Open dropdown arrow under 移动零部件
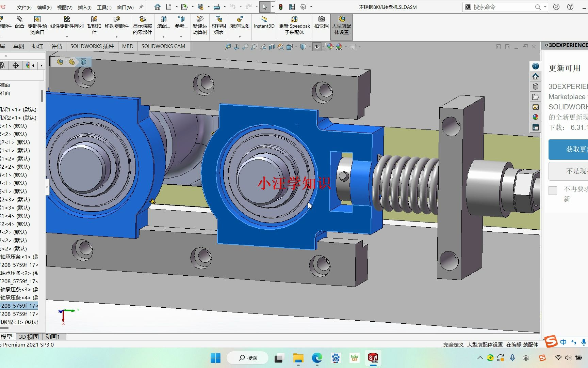The width and height of the screenshot is (588, 368). [x=116, y=37]
